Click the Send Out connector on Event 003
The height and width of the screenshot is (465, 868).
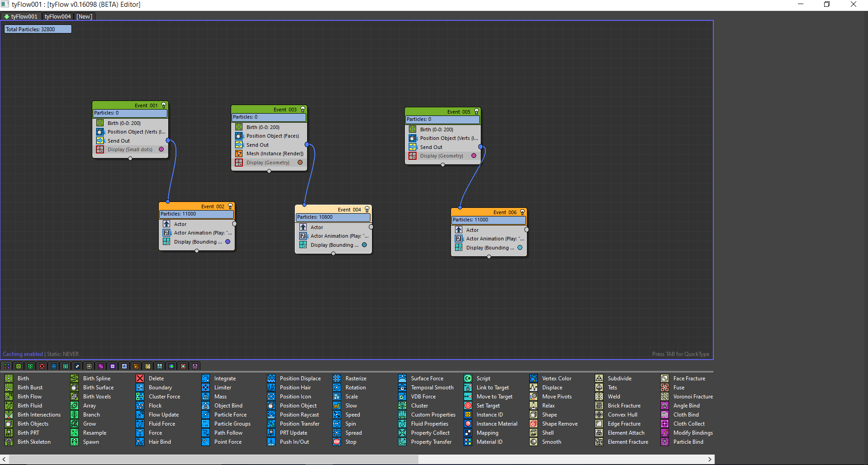tap(307, 145)
